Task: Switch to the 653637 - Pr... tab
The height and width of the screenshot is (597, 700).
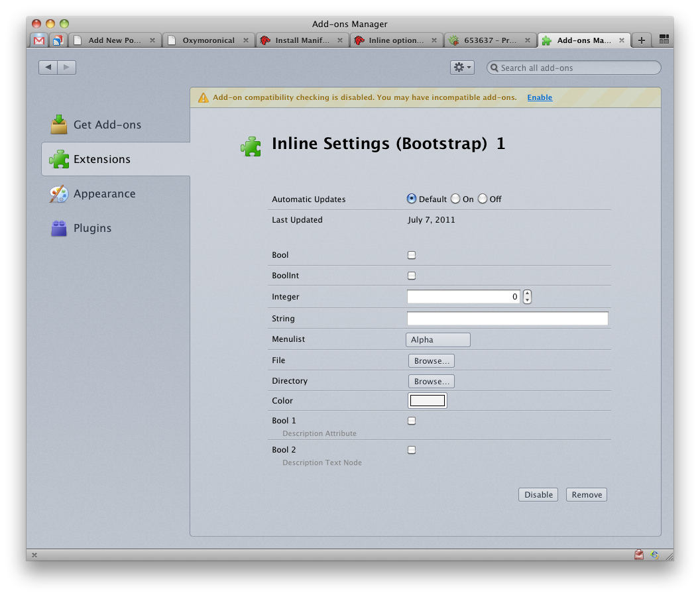Action: [x=490, y=40]
